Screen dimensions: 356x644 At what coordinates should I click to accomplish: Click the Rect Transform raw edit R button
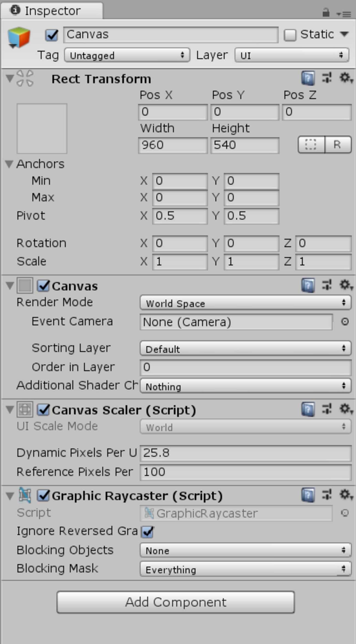[337, 144]
